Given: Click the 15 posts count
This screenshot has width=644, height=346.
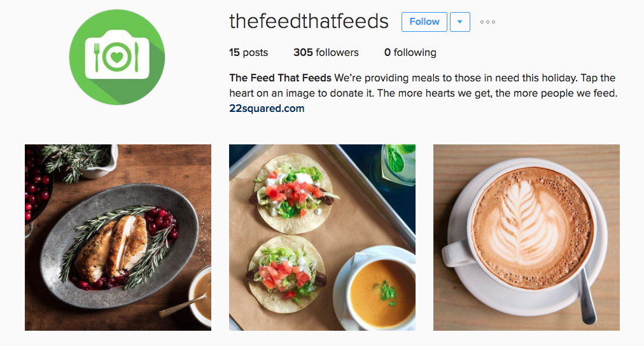Looking at the screenshot, I should coord(248,53).
